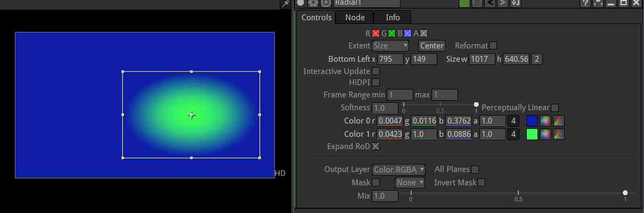The image size is (644, 213).
Task: Enable the Reformat checkbox
Action: (493, 46)
